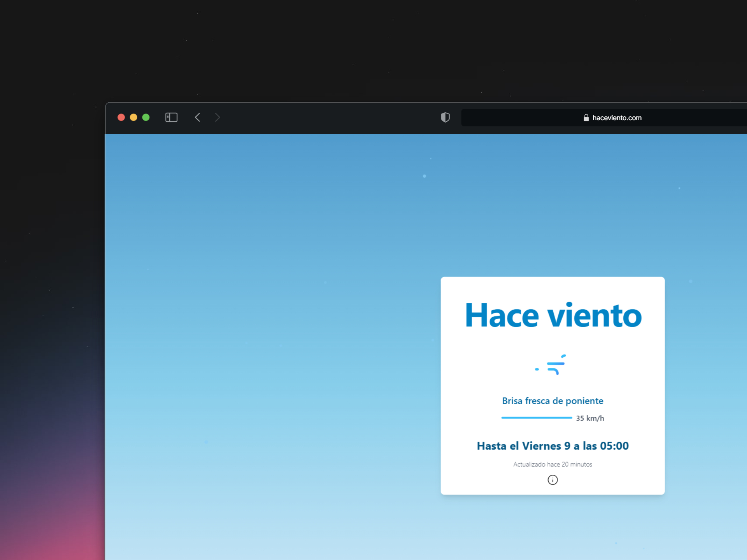Click the animated wind icon on the card

click(551, 365)
